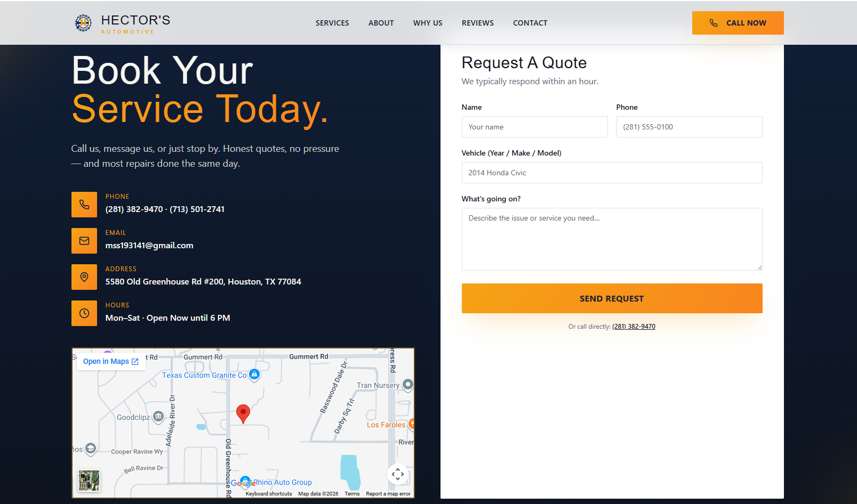Click the Rhino Auto Group map marker

pos(245,481)
